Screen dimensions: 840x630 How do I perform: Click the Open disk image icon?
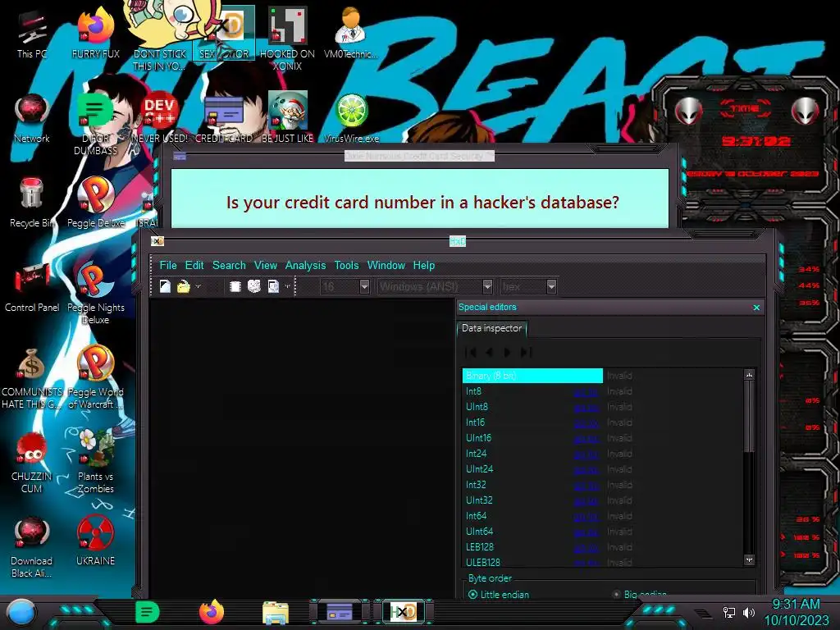tap(273, 286)
